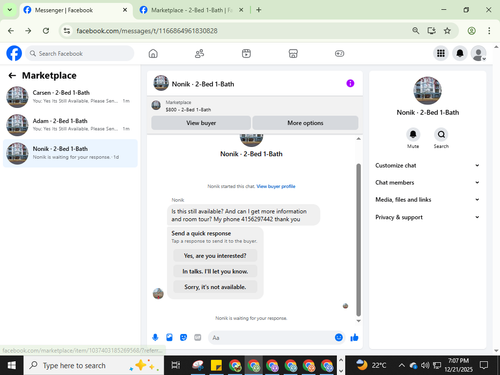Open the volume control in system tray
This screenshot has height=375, width=500.
click(425, 365)
